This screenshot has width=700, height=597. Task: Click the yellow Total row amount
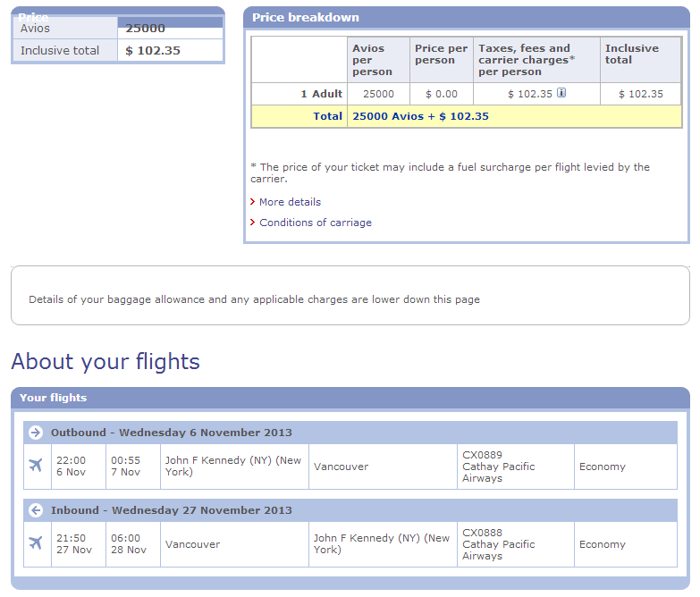tap(420, 116)
